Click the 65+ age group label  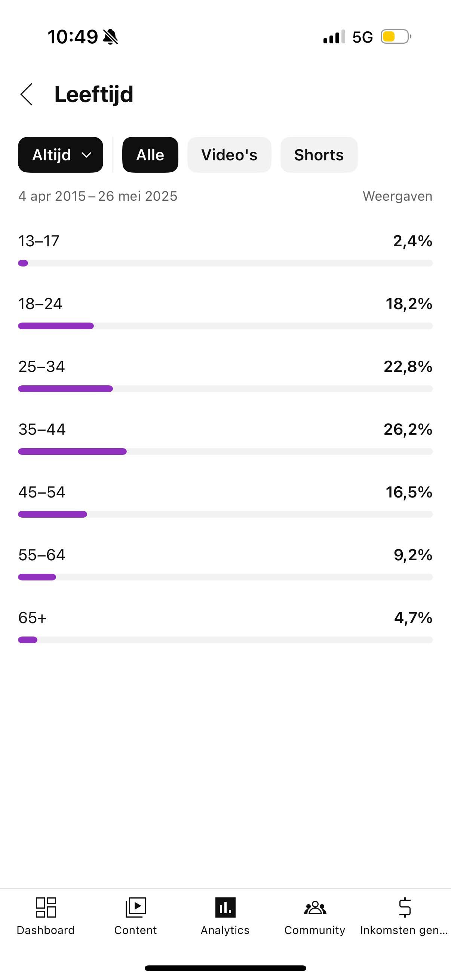pyautogui.click(x=33, y=618)
